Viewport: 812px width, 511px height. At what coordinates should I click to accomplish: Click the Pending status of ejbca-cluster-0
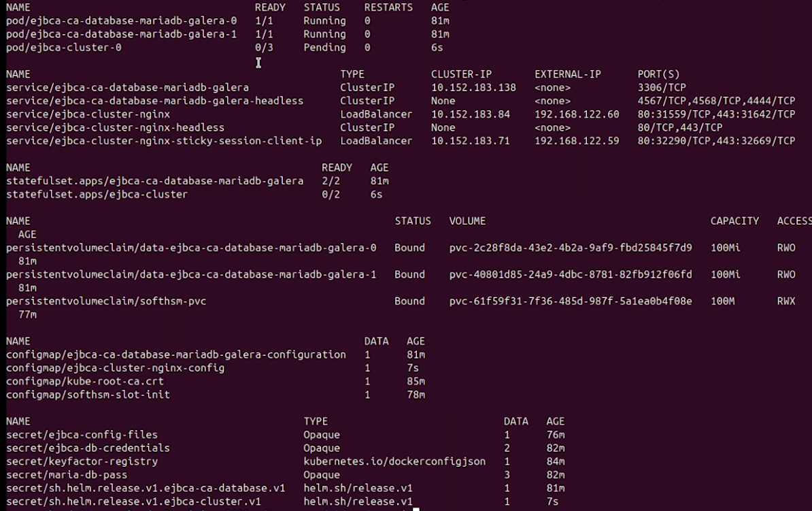[324, 48]
